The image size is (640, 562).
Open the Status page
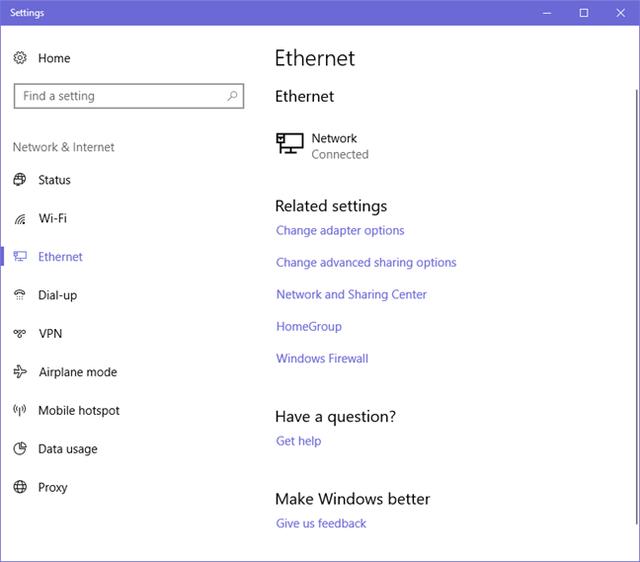54,180
